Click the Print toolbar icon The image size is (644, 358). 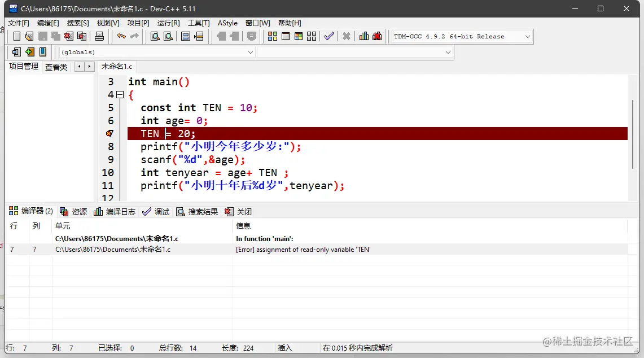[x=99, y=36]
